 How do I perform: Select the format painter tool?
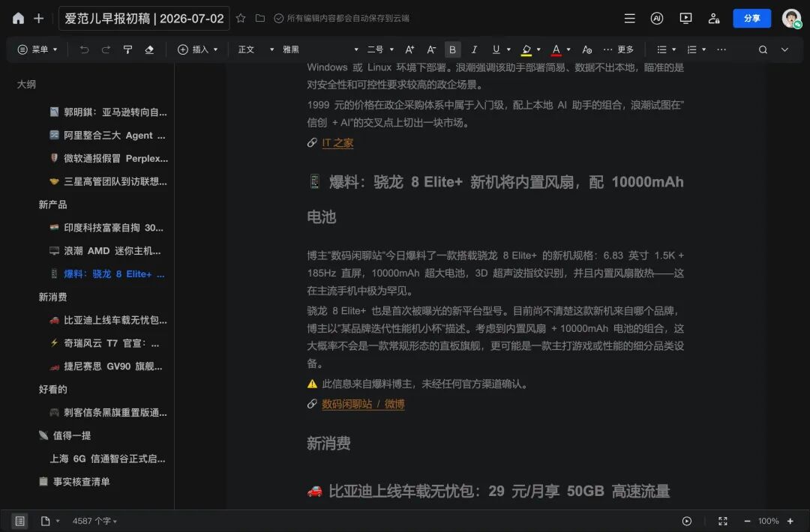127,49
